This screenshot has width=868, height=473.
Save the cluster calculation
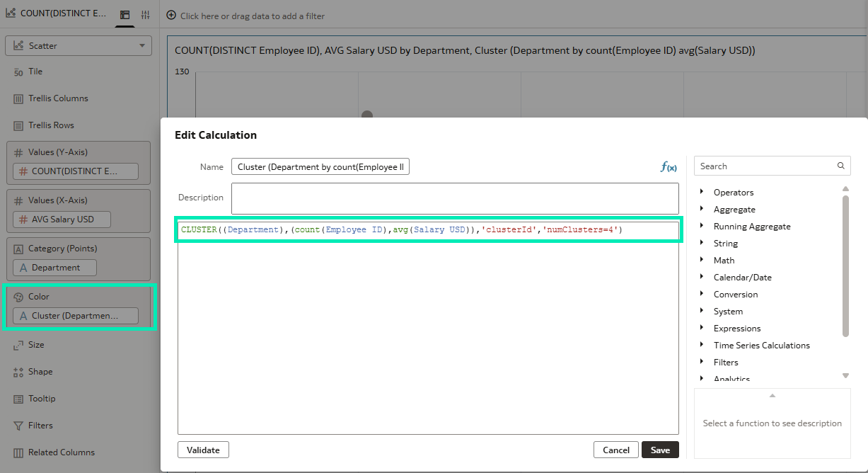point(659,449)
